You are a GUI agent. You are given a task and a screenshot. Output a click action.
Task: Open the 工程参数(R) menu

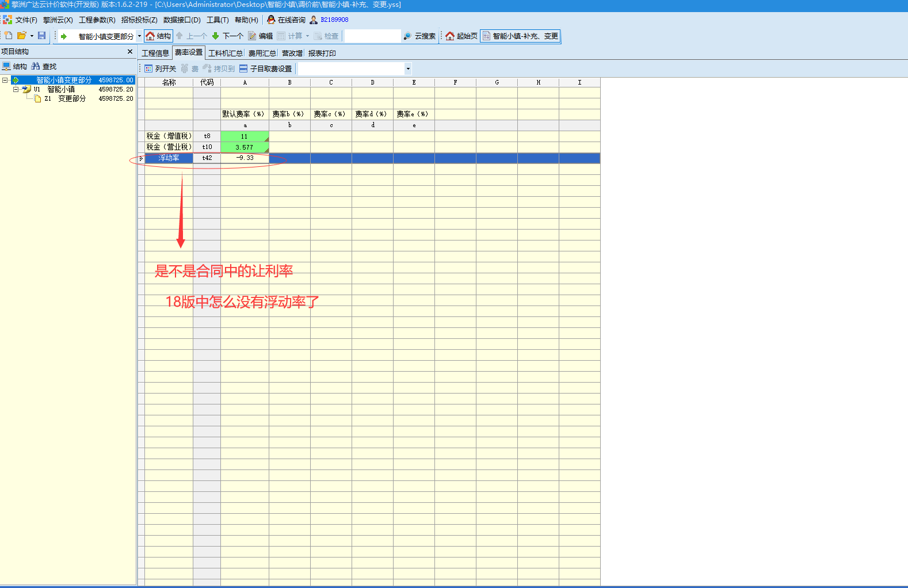(x=97, y=20)
